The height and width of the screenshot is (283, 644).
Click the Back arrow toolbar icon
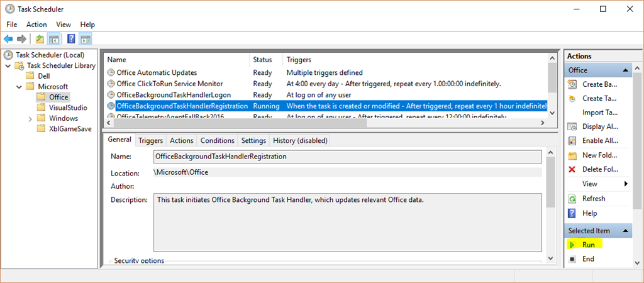click(8, 39)
